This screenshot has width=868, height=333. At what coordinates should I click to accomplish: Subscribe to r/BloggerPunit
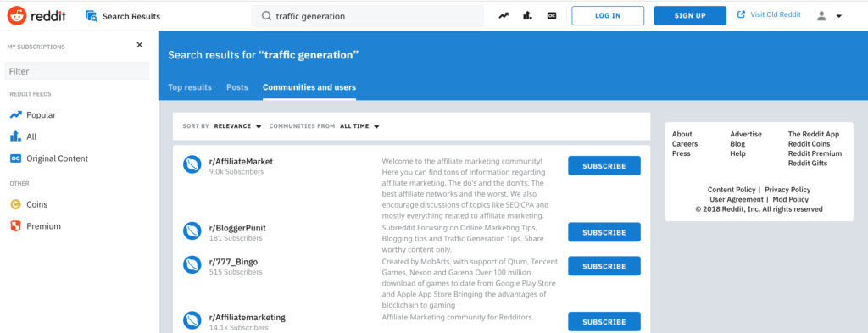(604, 232)
